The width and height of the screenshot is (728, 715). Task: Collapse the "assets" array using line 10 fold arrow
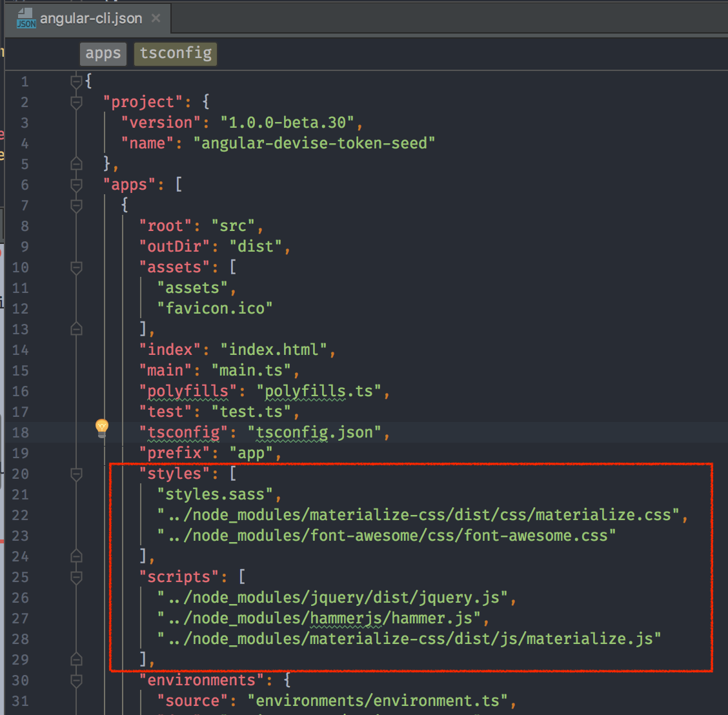(x=76, y=267)
